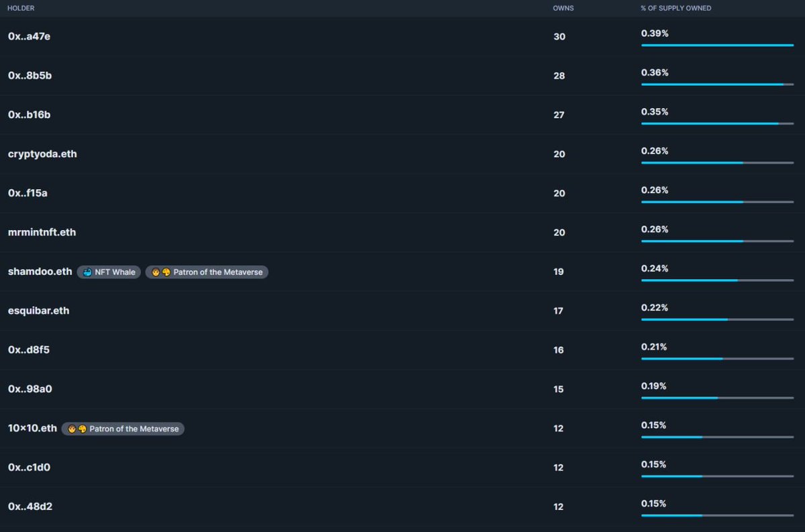Click the 0.35% supply value for 0x..b16b

click(x=655, y=111)
